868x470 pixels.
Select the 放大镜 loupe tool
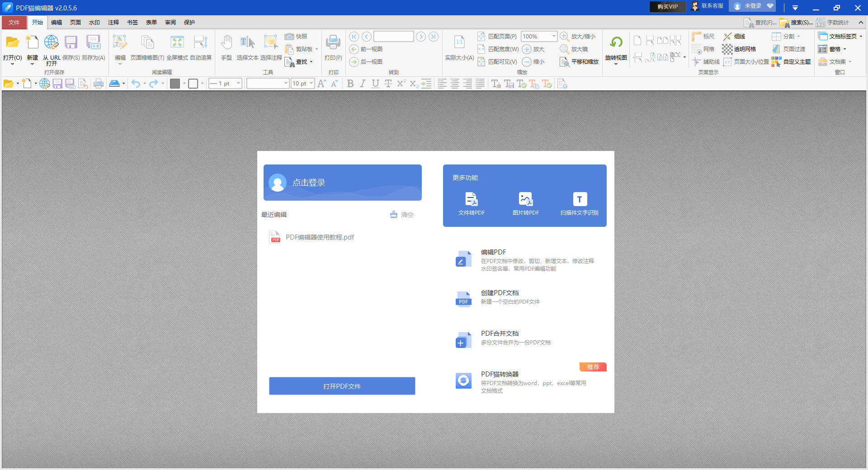[x=574, y=49]
